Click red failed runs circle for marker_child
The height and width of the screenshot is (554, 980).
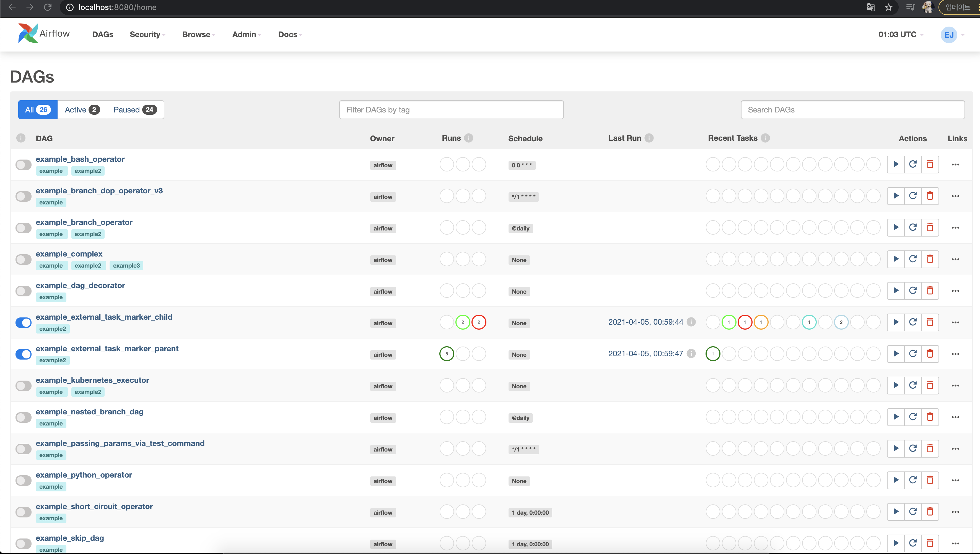479,322
